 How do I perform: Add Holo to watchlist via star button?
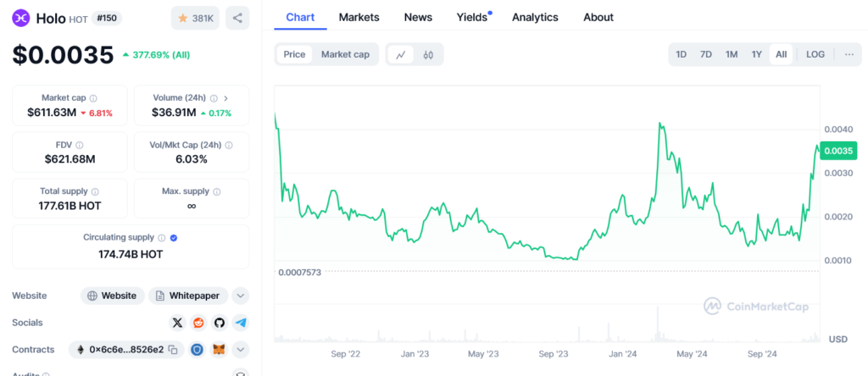coord(193,18)
